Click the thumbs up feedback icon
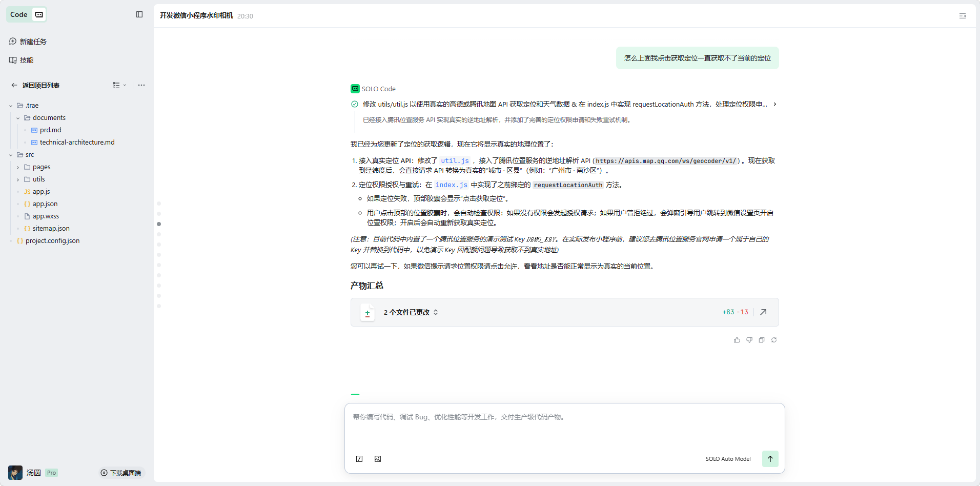The width and height of the screenshot is (980, 486). 737,340
